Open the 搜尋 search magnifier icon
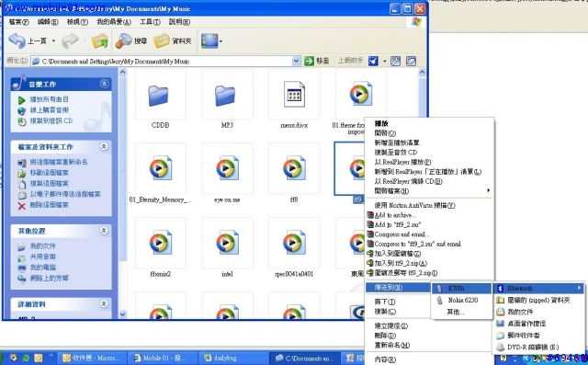 point(124,40)
